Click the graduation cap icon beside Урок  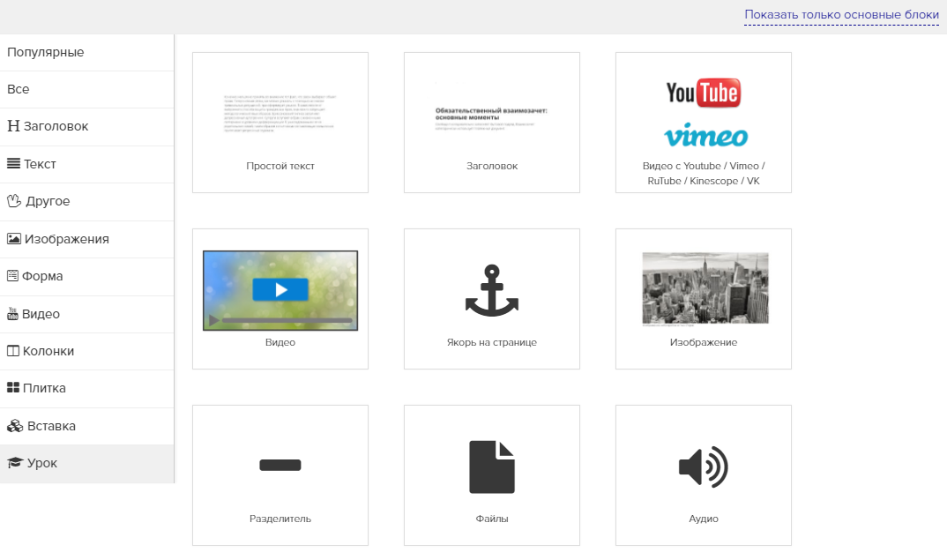tap(14, 464)
